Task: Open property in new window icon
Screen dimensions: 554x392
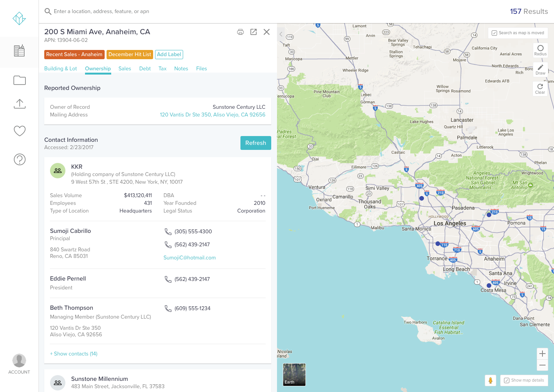Action: pyautogui.click(x=254, y=32)
